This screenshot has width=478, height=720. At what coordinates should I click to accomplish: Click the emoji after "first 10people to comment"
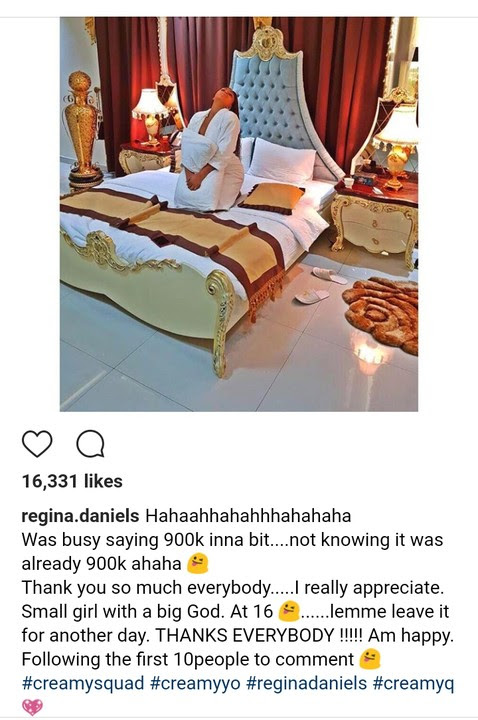(370, 659)
